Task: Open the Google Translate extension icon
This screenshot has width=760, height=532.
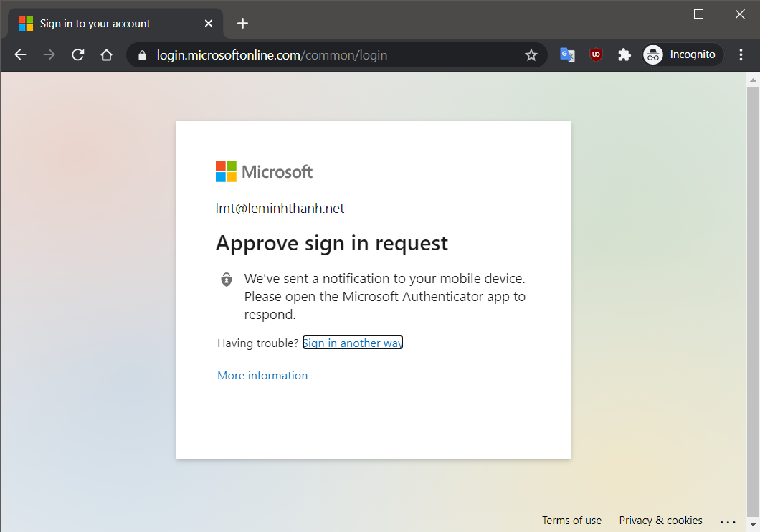Action: tap(568, 54)
